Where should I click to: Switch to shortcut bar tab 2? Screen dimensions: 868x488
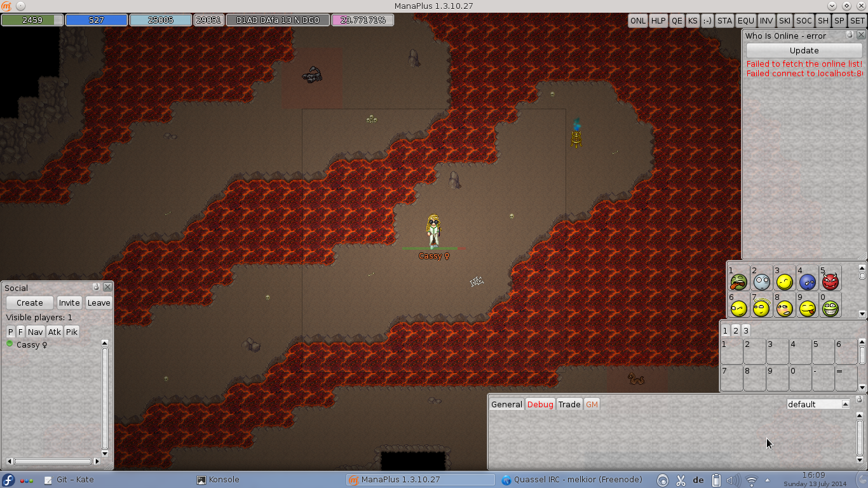(735, 330)
